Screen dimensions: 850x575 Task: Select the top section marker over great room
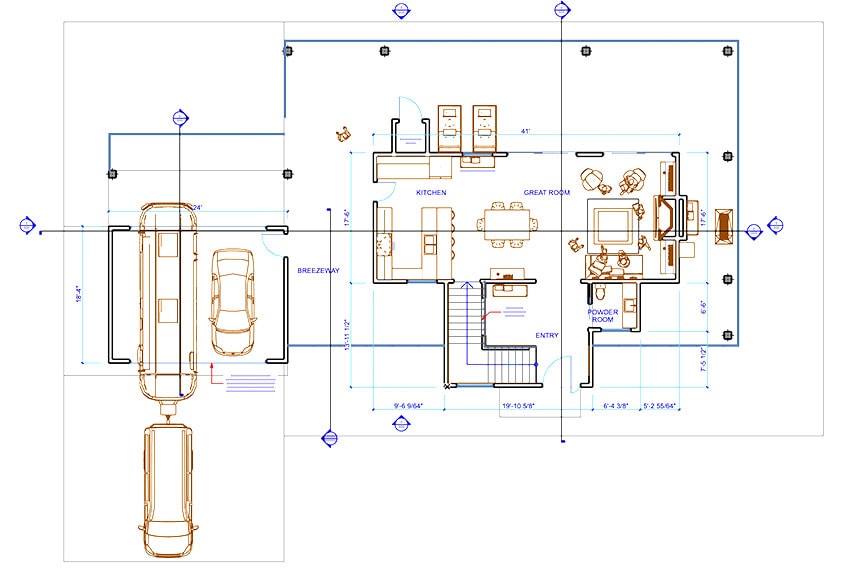point(562,10)
